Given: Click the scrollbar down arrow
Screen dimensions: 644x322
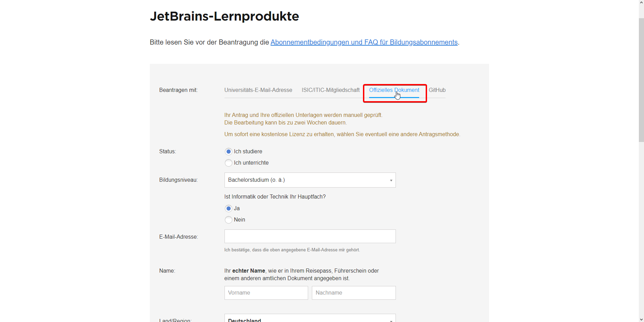Looking at the screenshot, I should tap(641, 319).
